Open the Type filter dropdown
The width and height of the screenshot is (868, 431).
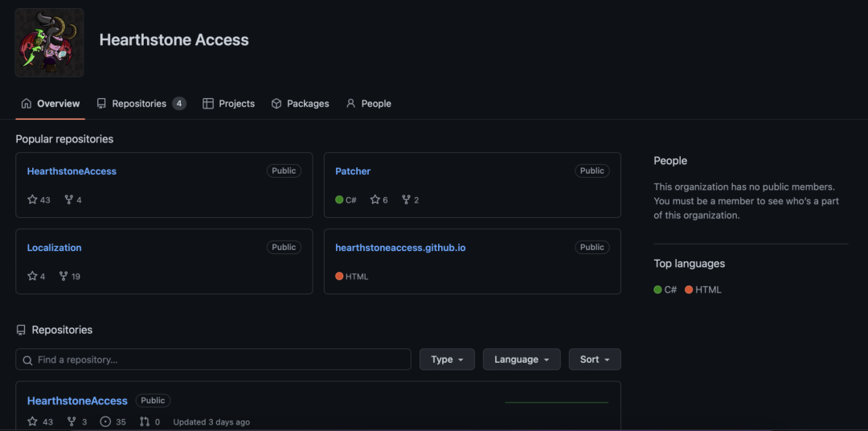pos(448,359)
